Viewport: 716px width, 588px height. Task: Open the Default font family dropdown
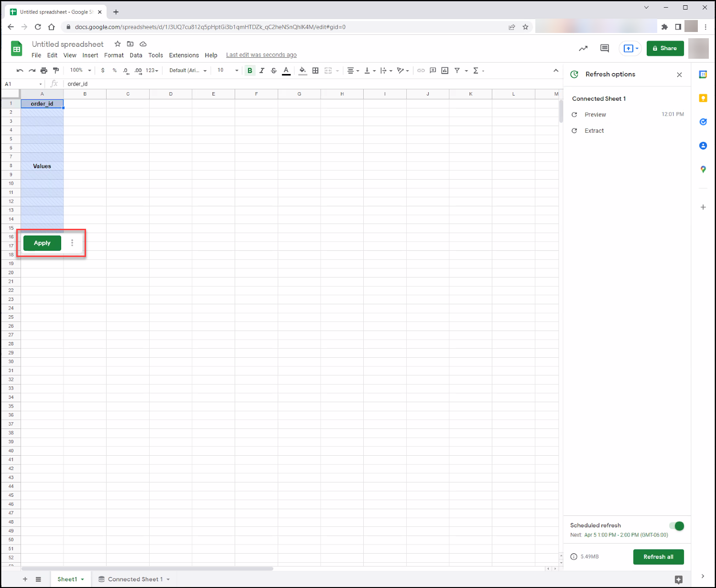click(x=188, y=70)
